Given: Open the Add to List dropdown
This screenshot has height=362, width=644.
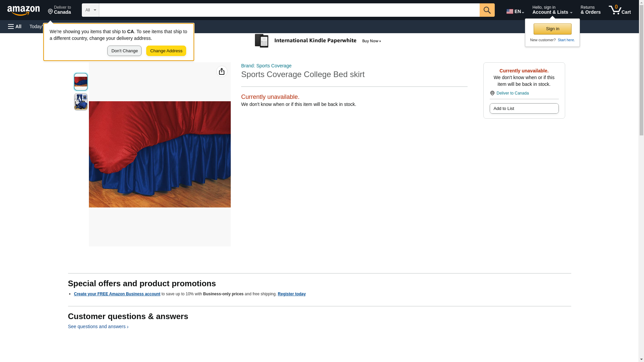Looking at the screenshot, I should 524,109.
